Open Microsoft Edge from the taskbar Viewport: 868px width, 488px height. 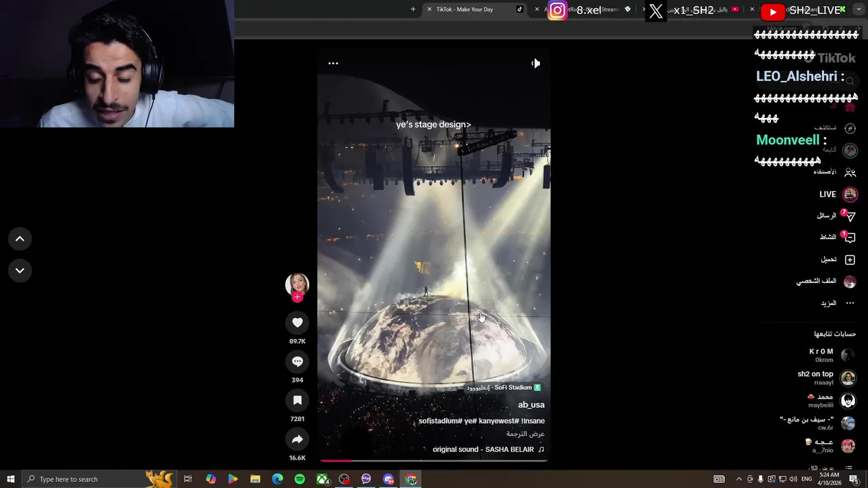(x=277, y=479)
